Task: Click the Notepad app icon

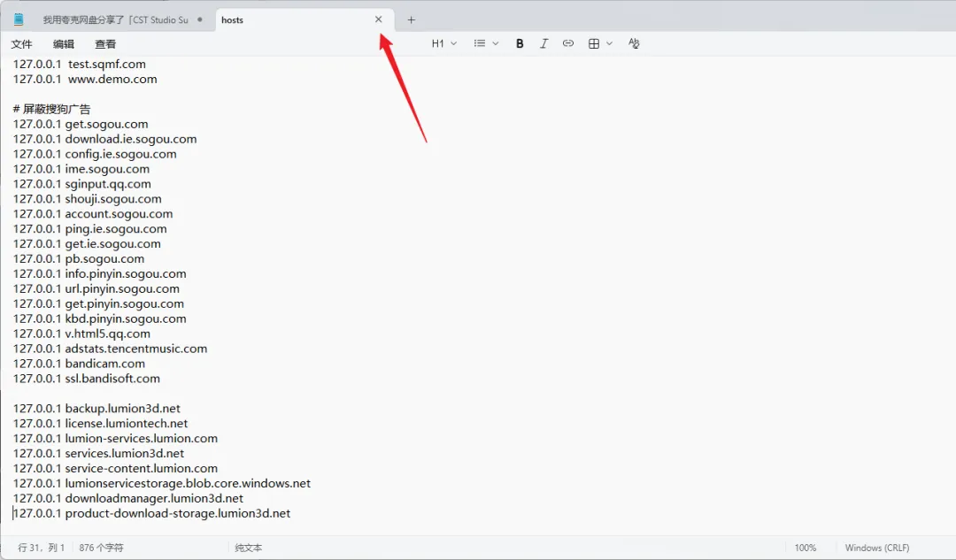Action: click(x=19, y=19)
